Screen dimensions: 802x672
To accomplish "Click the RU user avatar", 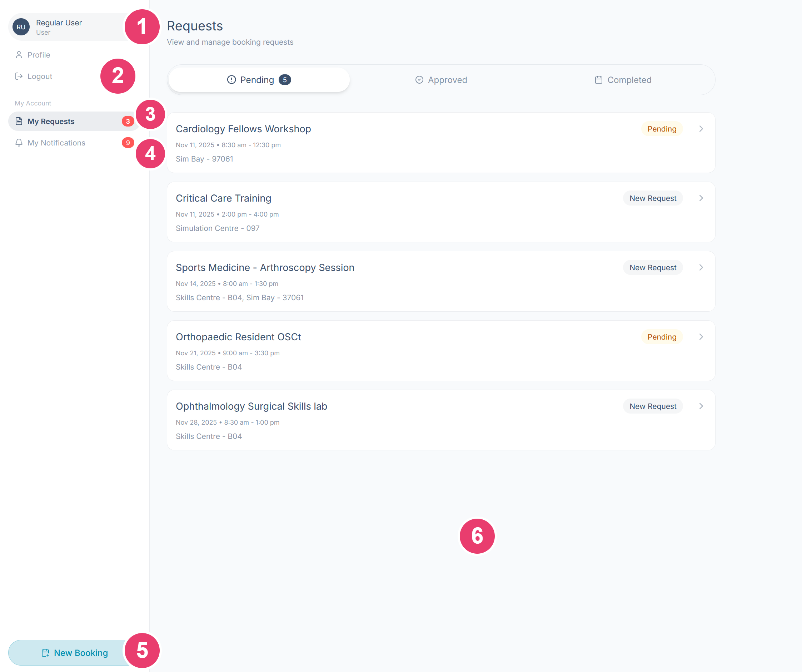I will point(21,27).
